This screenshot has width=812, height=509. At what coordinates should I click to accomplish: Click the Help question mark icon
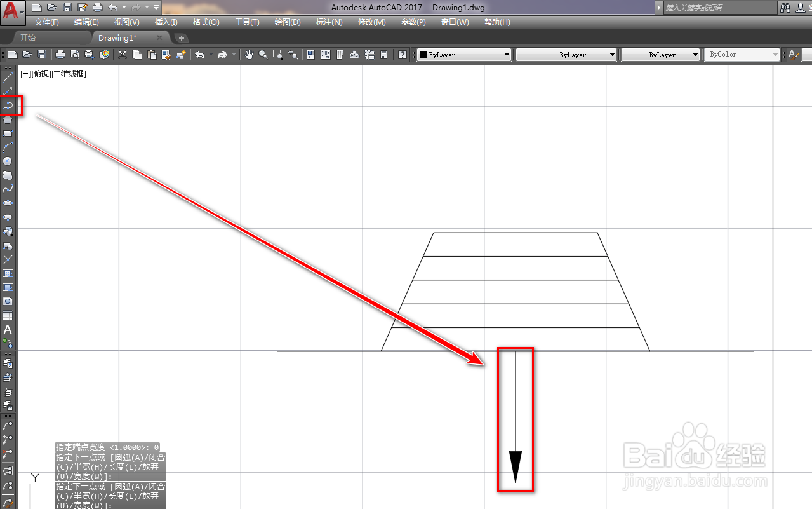click(x=403, y=55)
